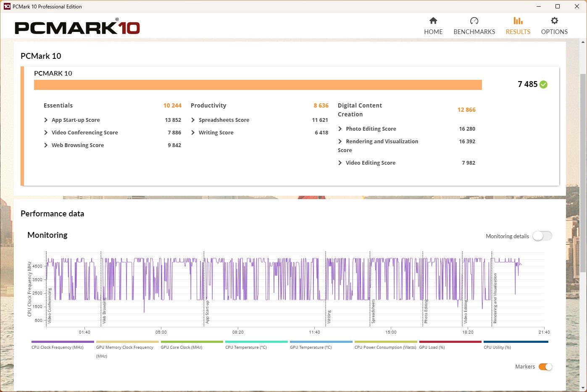The width and height of the screenshot is (587, 392).
Task: Click the Digital Content Creation score 12 866
Action: [x=466, y=110]
